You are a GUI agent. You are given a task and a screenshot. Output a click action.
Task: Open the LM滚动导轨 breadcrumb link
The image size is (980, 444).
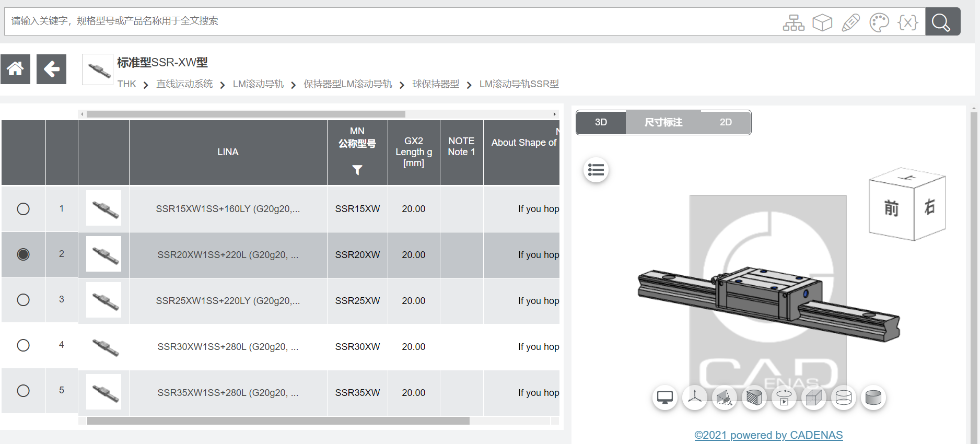click(x=258, y=84)
